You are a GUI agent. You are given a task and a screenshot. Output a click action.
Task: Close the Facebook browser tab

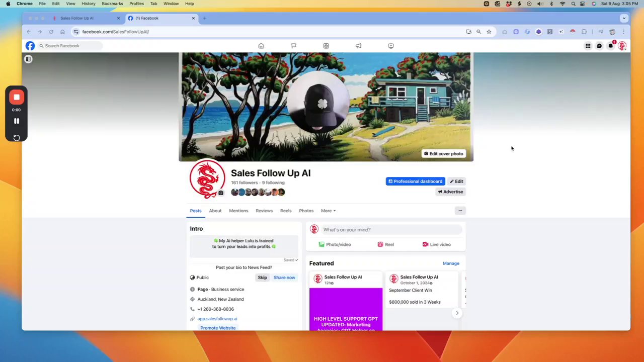193,18
